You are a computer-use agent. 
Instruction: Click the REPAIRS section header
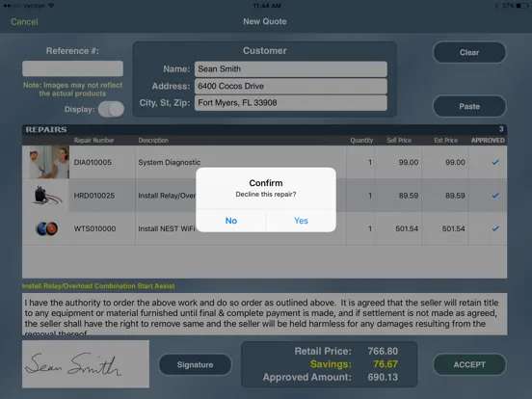46,129
